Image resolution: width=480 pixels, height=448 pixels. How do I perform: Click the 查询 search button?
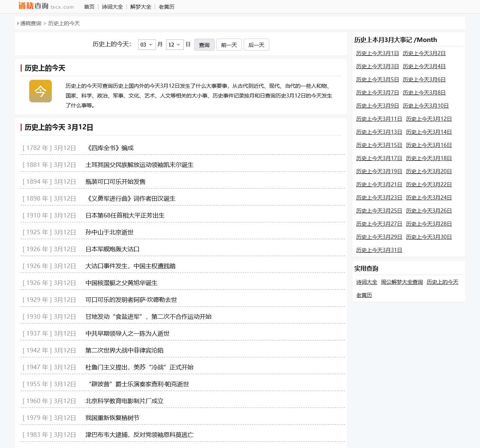point(204,45)
